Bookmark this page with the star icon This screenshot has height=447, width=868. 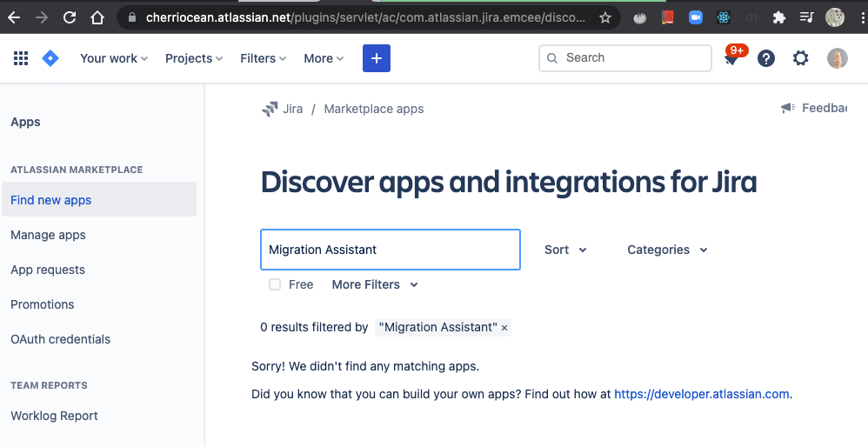tap(605, 17)
